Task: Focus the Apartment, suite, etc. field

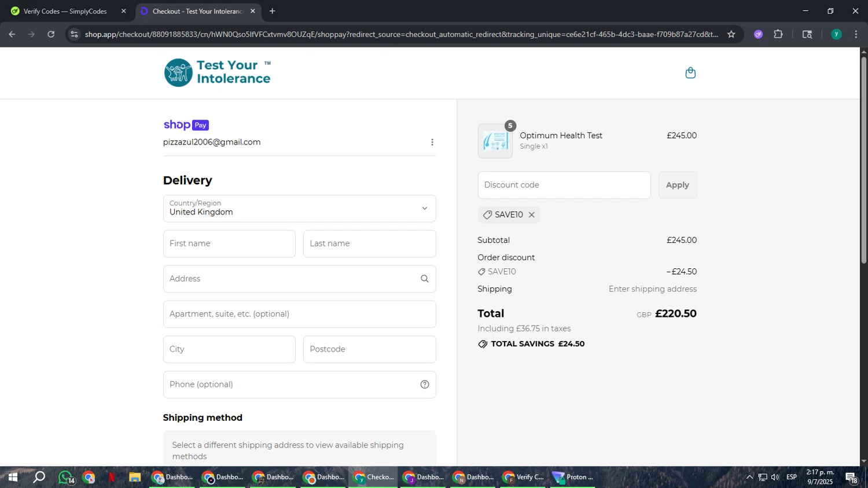Action: point(299,314)
